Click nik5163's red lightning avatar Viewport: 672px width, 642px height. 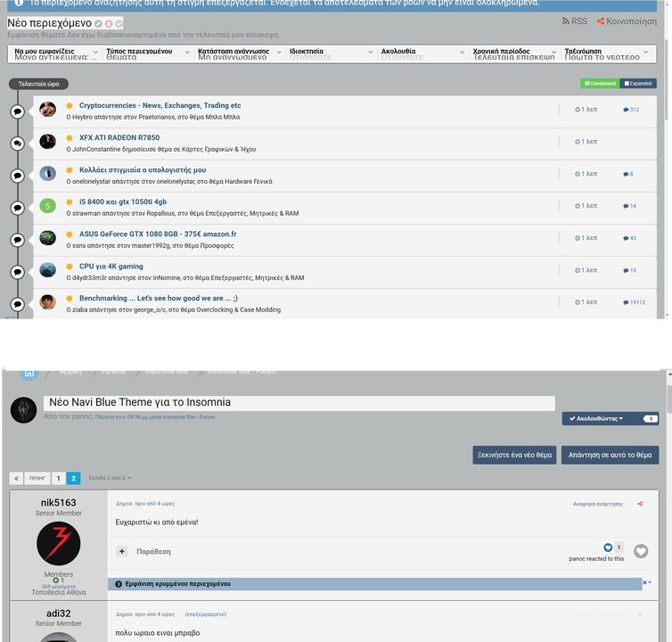[58, 543]
